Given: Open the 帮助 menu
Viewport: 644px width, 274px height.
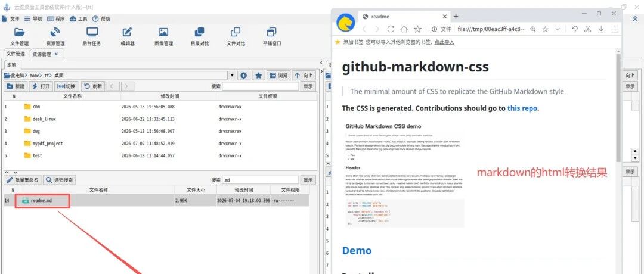Looking at the screenshot, I should point(101,19).
